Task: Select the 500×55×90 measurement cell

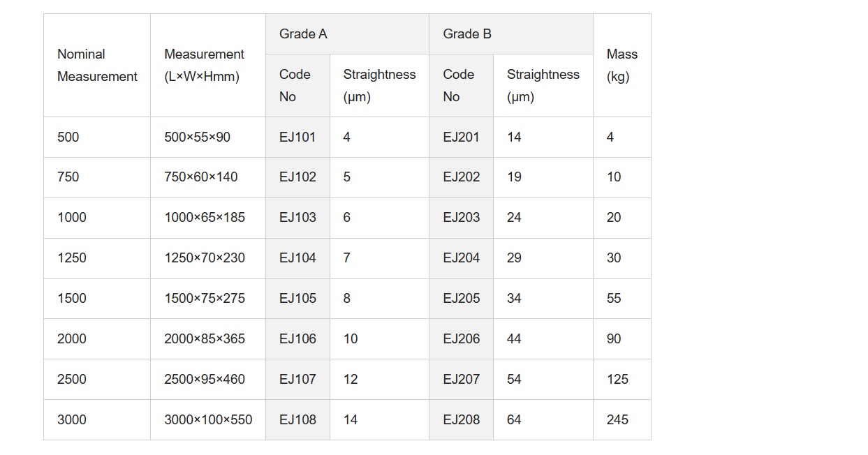Action: 208,137
